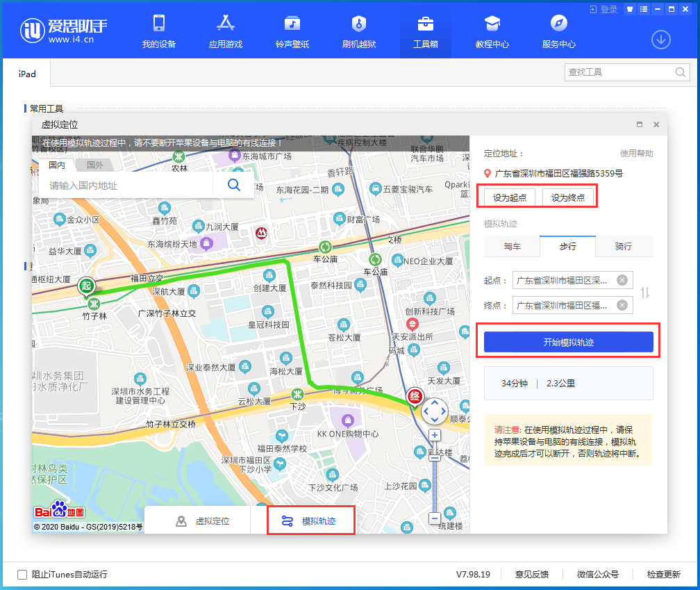
Task: Clear the 起点 field with X icon
Action: pyautogui.click(x=622, y=280)
